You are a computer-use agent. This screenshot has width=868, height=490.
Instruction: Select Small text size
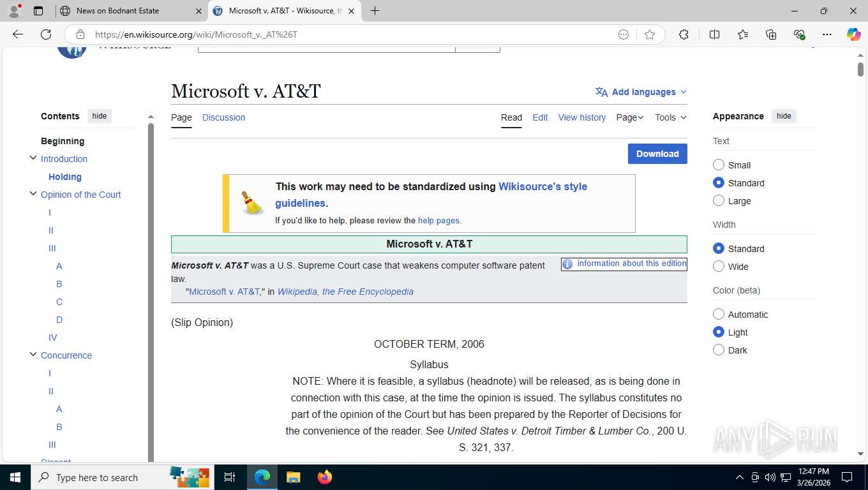719,165
